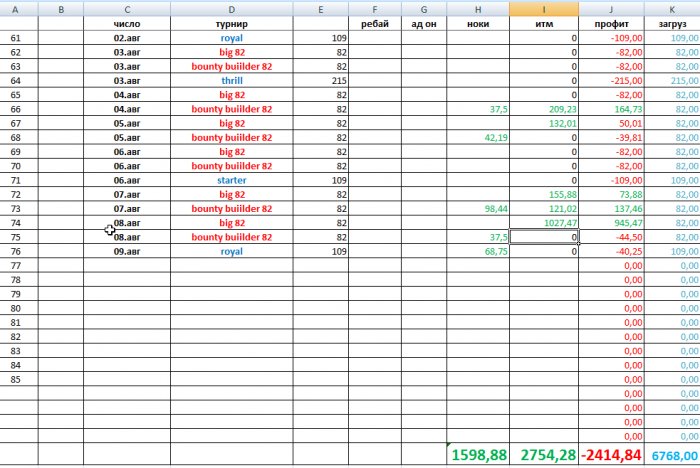The height and width of the screenshot is (468, 700).
Task: Select the 'royal' cell in row 76
Action: tap(231, 251)
